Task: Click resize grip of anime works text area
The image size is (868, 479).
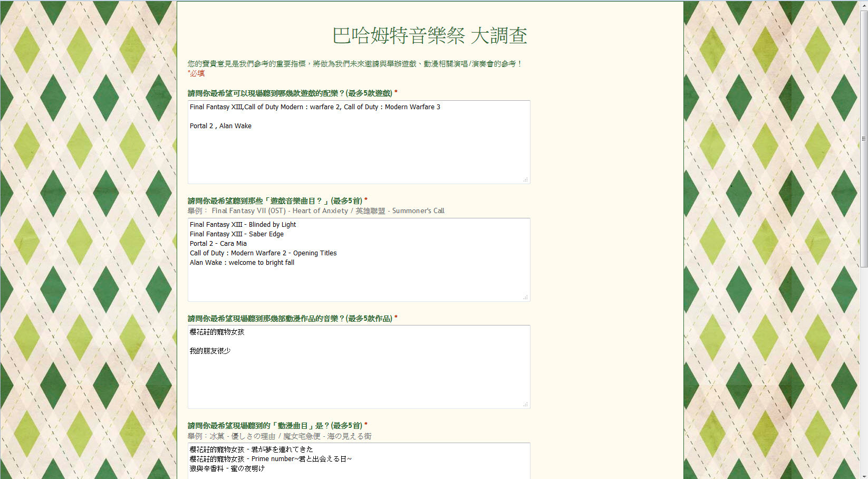Action: [x=525, y=404]
